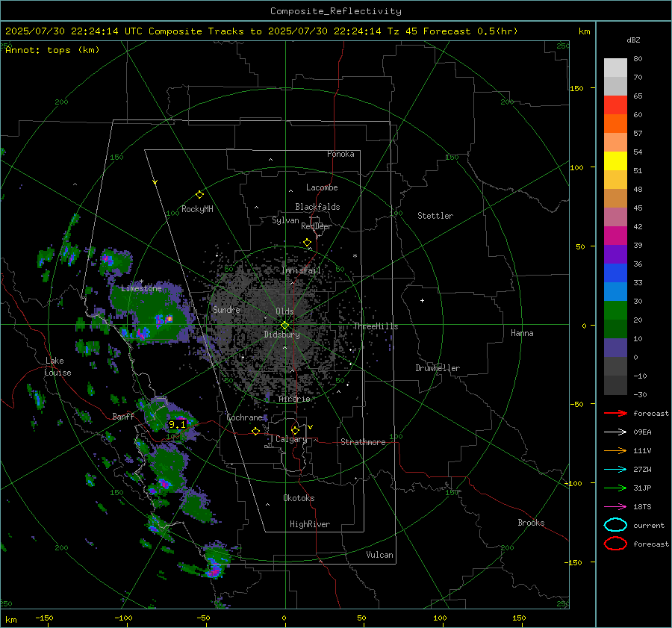Click the Brooks town label

531,523
